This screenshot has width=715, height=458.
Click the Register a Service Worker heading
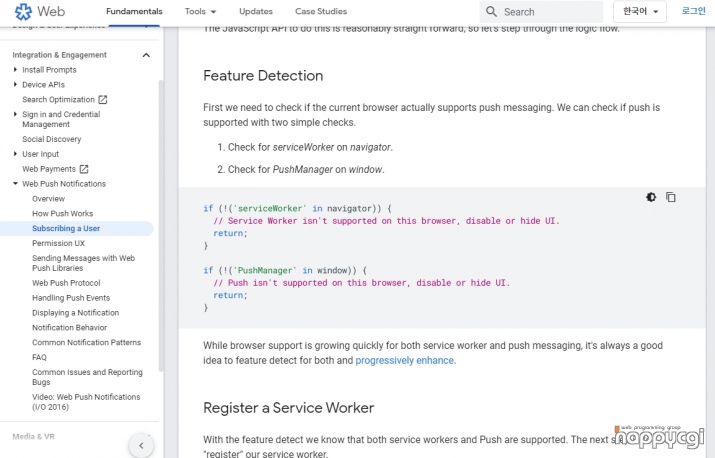coord(289,407)
